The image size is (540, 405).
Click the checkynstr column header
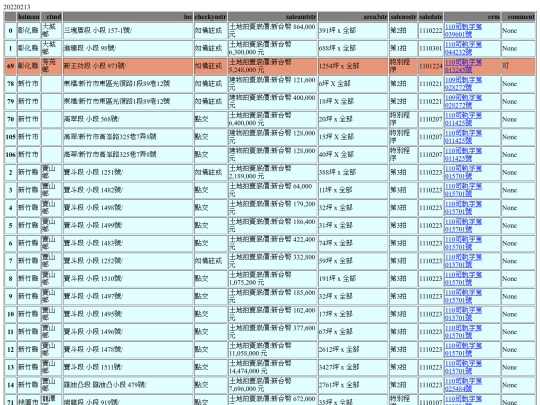[x=210, y=17]
